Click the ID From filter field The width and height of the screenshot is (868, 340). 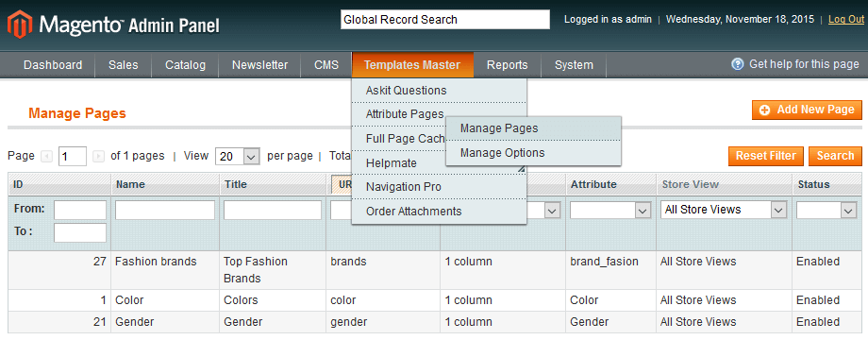[x=79, y=210]
